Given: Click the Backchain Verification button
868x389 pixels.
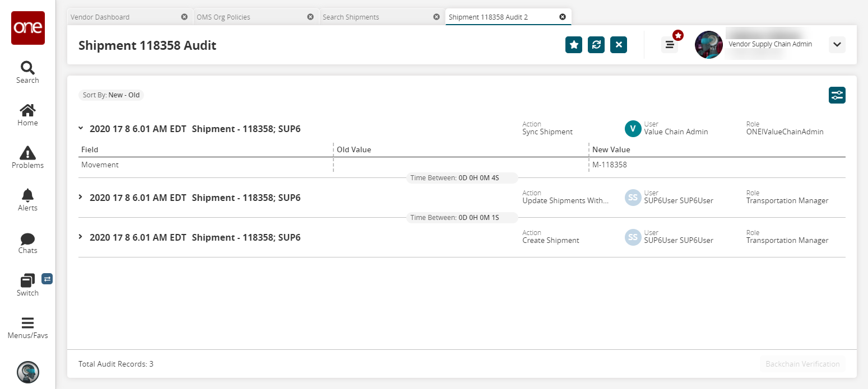Looking at the screenshot, I should pos(802,364).
